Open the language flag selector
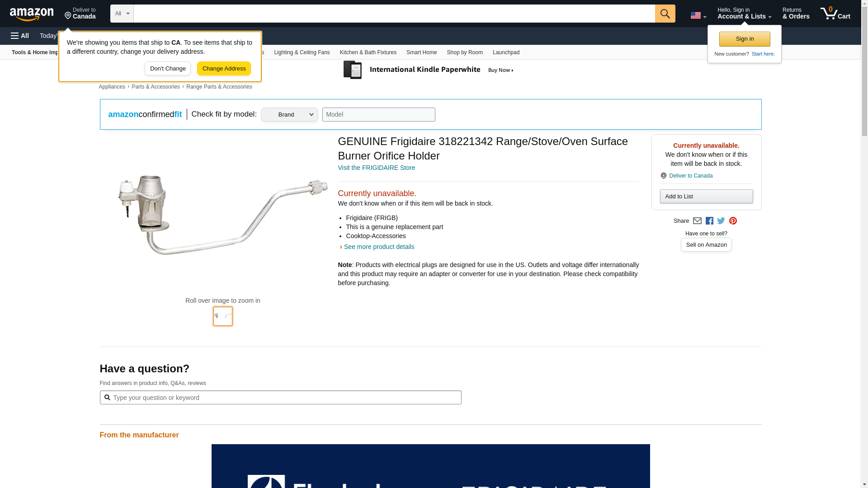 click(698, 15)
